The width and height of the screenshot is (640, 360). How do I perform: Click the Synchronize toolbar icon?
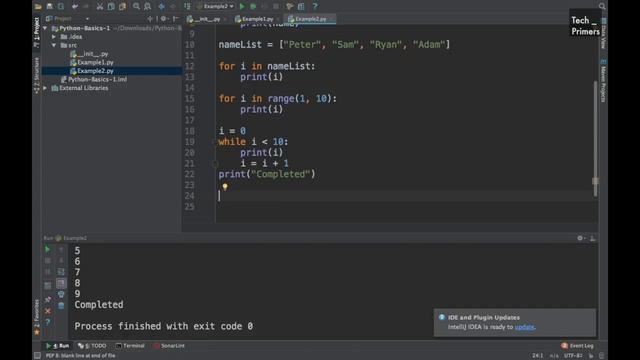[61, 6]
